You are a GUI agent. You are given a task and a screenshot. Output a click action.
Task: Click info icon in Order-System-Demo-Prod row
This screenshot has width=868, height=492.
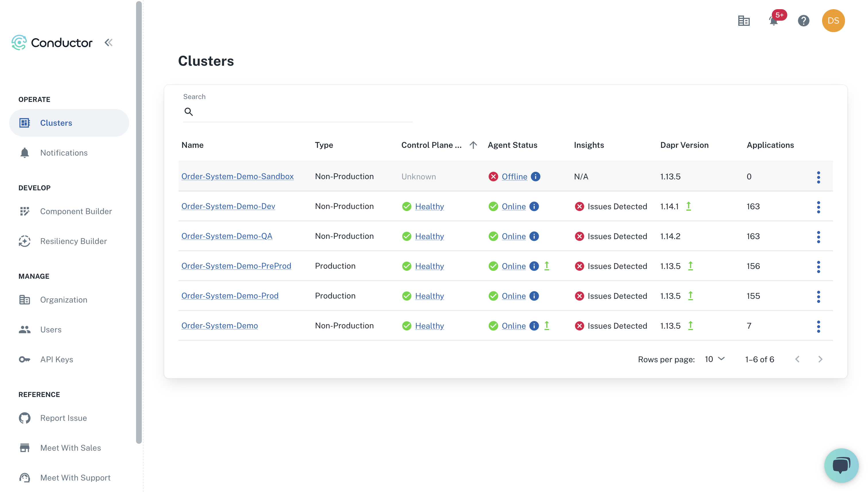pyautogui.click(x=534, y=296)
